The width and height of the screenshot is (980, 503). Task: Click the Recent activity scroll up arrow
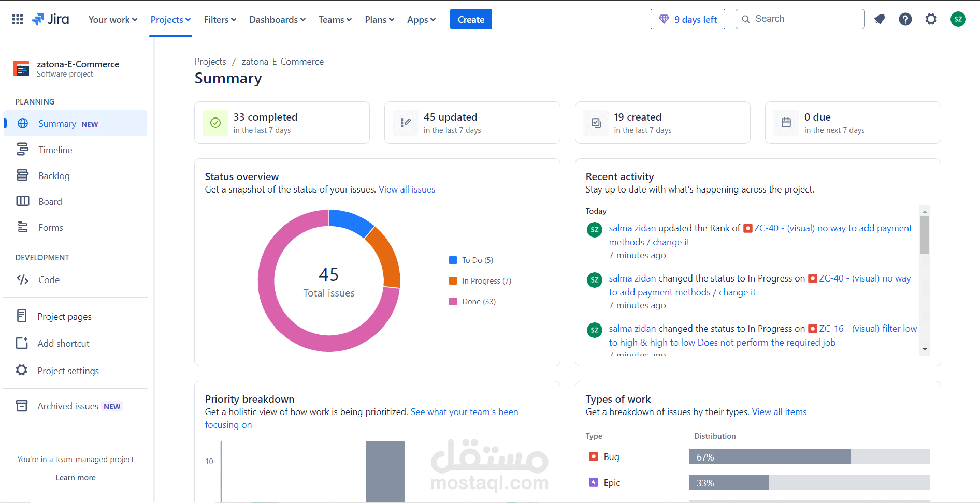click(925, 211)
